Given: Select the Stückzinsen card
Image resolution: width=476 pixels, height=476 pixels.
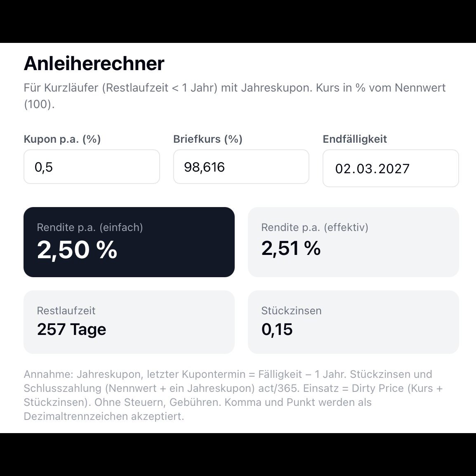Looking at the screenshot, I should point(353,322).
